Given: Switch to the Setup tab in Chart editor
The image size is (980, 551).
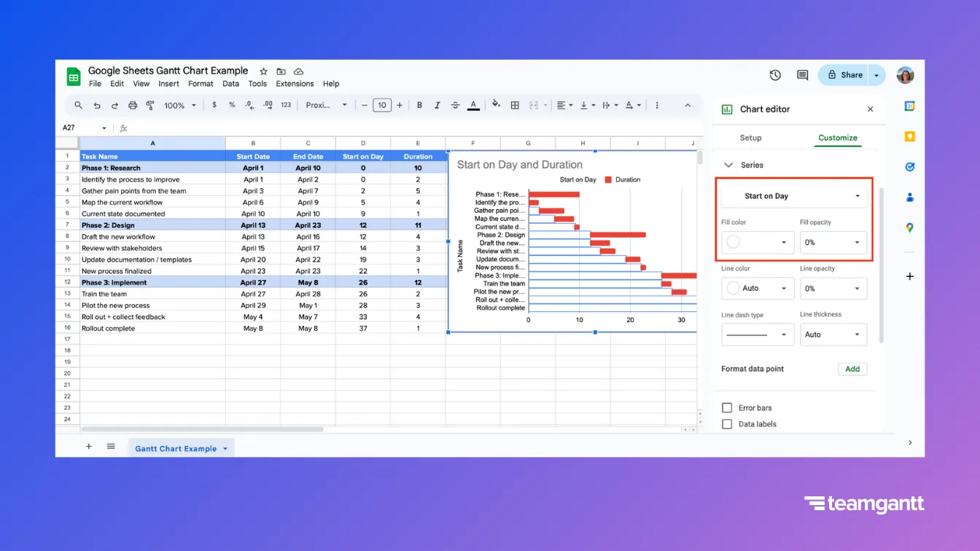Looking at the screenshot, I should (x=751, y=138).
